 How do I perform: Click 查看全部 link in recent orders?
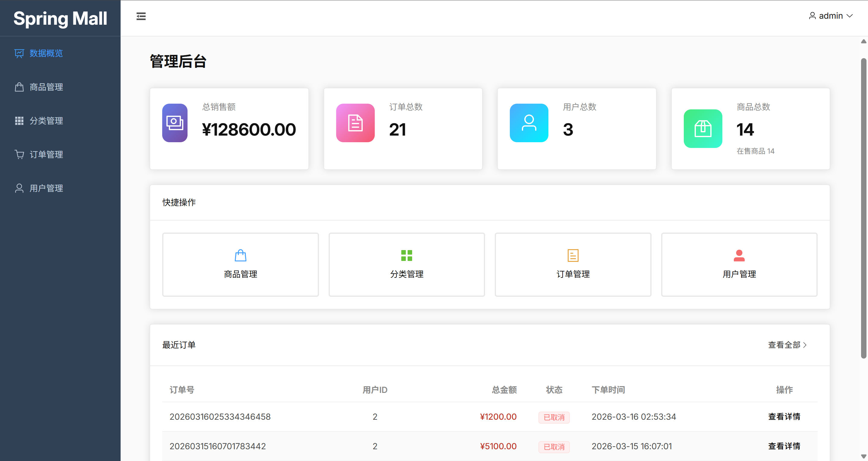[x=787, y=345]
